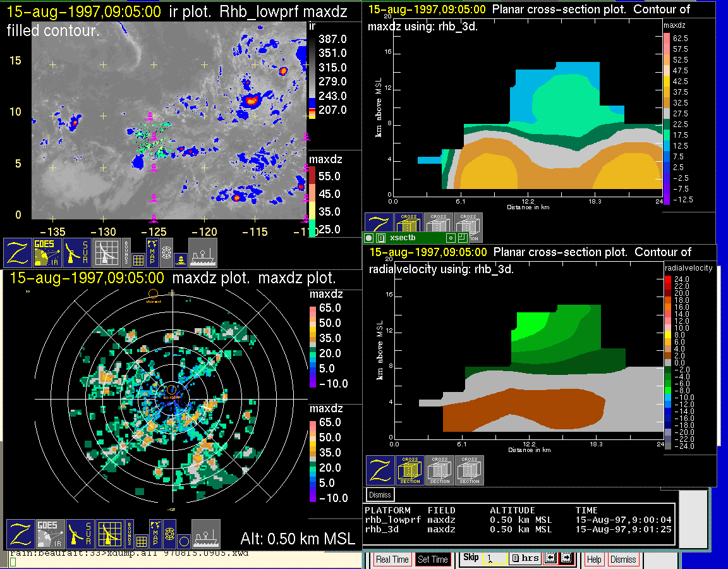Step time forward with right arrow
Image resolution: width=728 pixels, height=569 pixels.
tap(566, 559)
